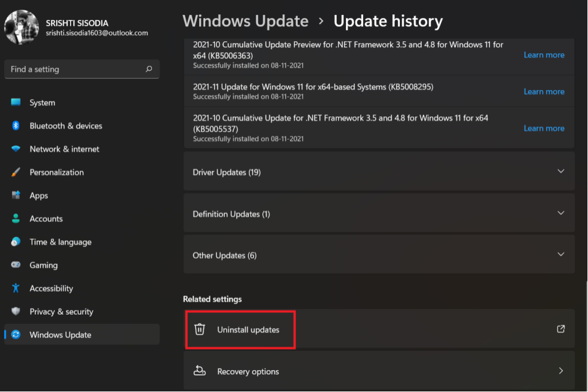Image resolution: width=588 pixels, height=392 pixels.
Task: Click the Personalization paintbrush icon
Action: click(x=15, y=172)
